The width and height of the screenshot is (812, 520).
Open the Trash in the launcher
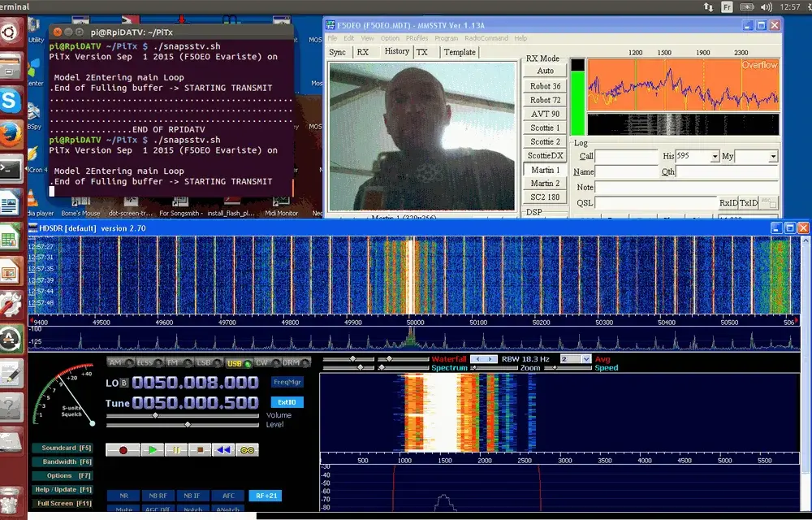[11, 500]
